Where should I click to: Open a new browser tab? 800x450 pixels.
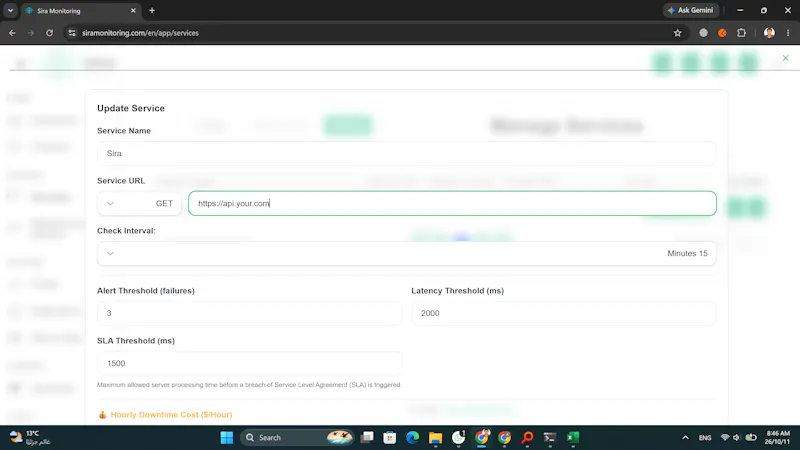(152, 10)
